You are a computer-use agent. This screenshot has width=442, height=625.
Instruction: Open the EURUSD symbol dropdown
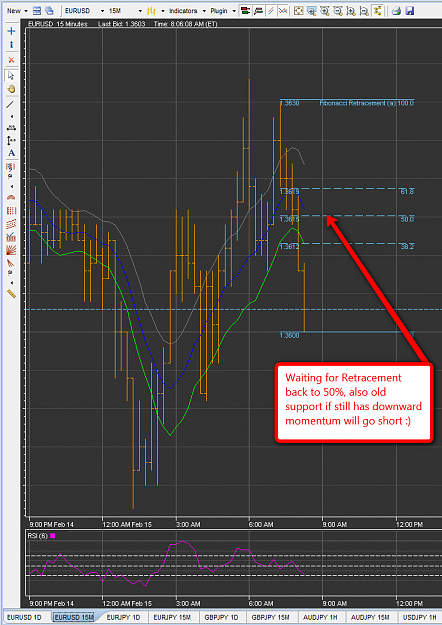(102, 11)
